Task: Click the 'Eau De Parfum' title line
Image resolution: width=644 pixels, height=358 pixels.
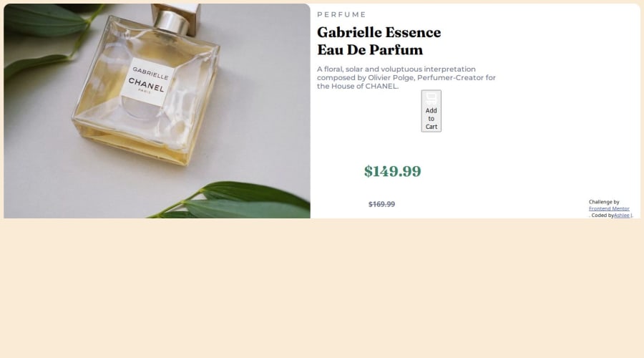Action: click(370, 49)
